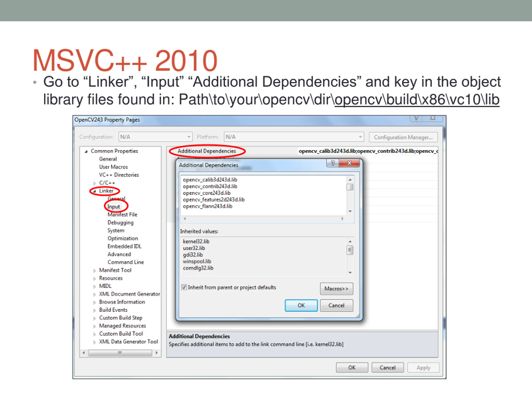Viewport: 532px width, 399px height.
Task: Click opencv_core243d.lib line
Action: tap(207, 193)
